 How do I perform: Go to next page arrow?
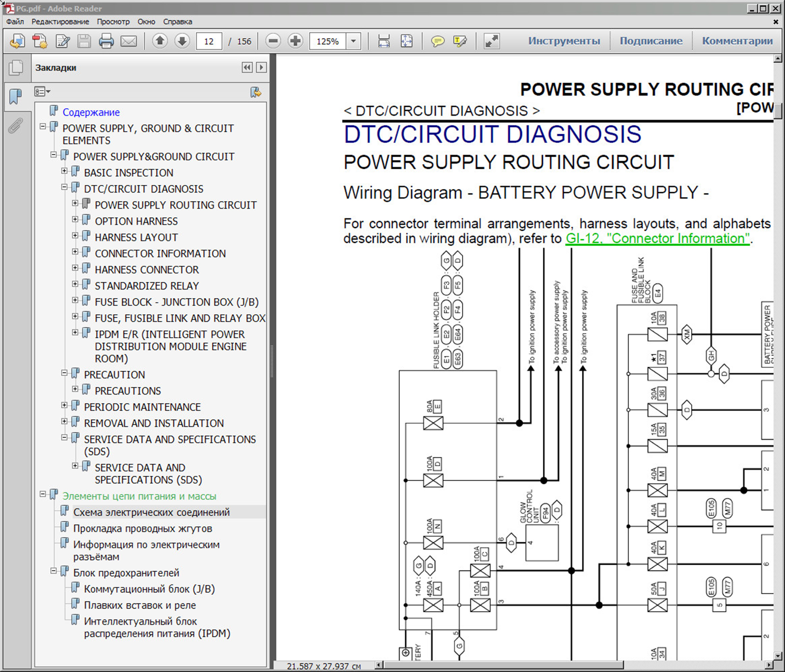(x=182, y=41)
